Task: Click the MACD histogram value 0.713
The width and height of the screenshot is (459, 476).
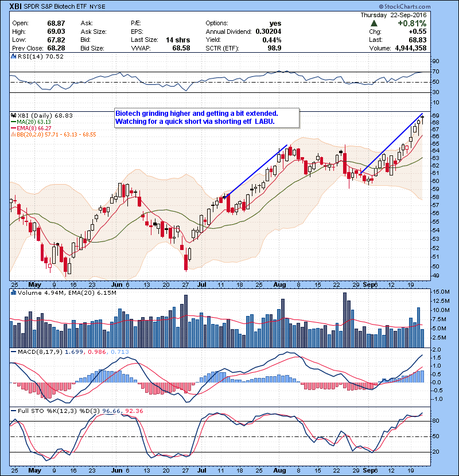Action: pos(120,352)
